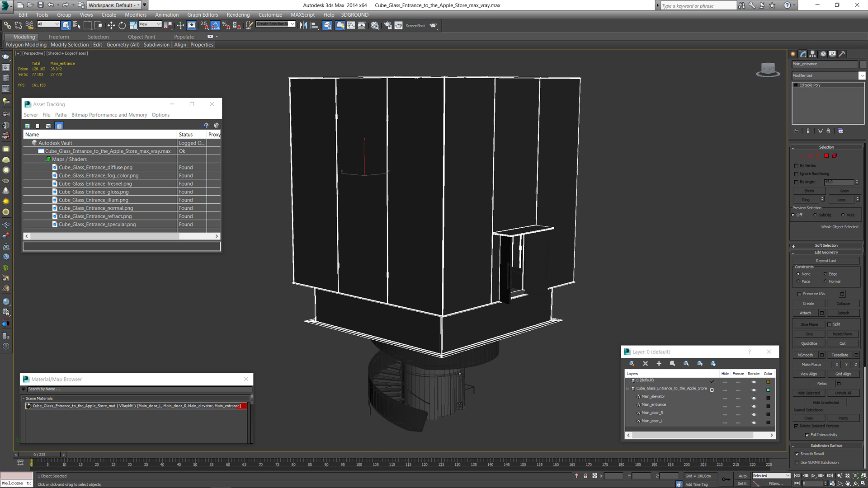Enable the By Vertex checkbox

[x=796, y=166]
